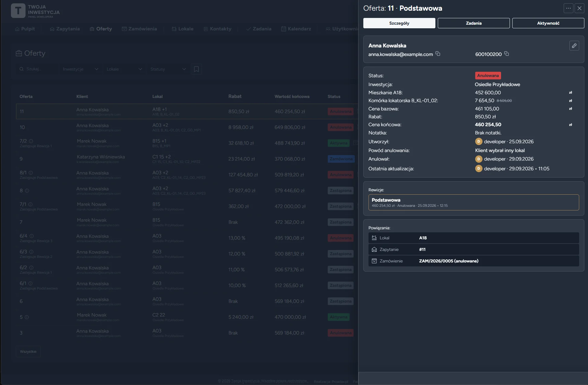Open the Lokale filter dropdown
588x385 pixels.
124,69
